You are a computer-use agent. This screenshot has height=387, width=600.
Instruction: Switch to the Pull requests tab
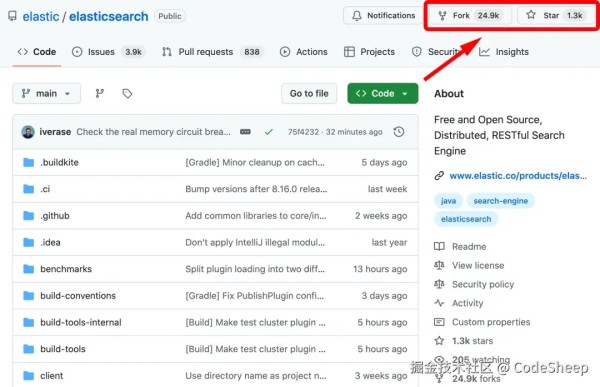(x=213, y=52)
